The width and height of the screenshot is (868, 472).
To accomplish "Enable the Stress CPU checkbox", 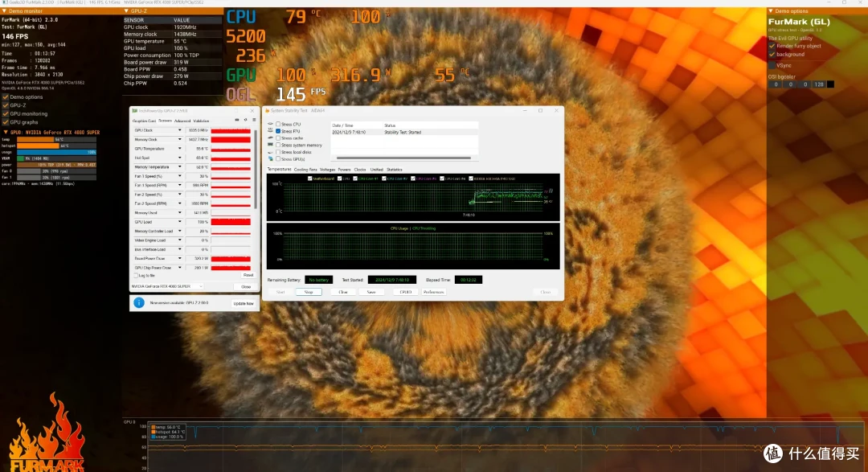I will point(278,124).
